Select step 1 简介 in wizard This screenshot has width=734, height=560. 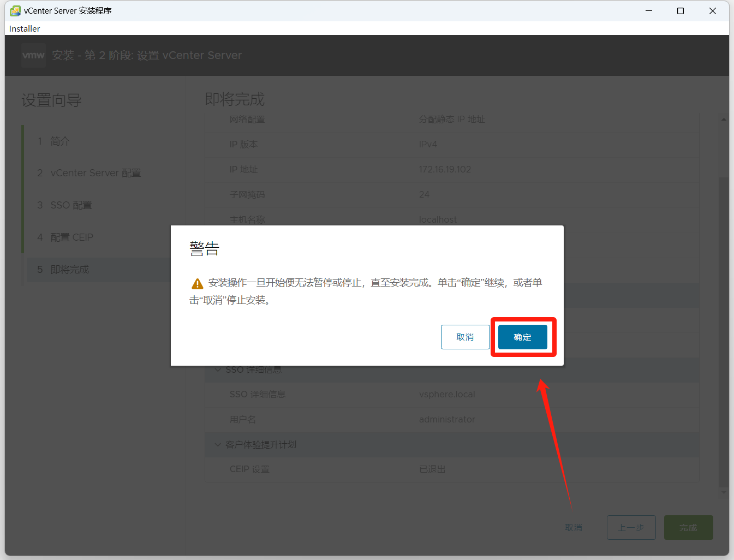60,141
